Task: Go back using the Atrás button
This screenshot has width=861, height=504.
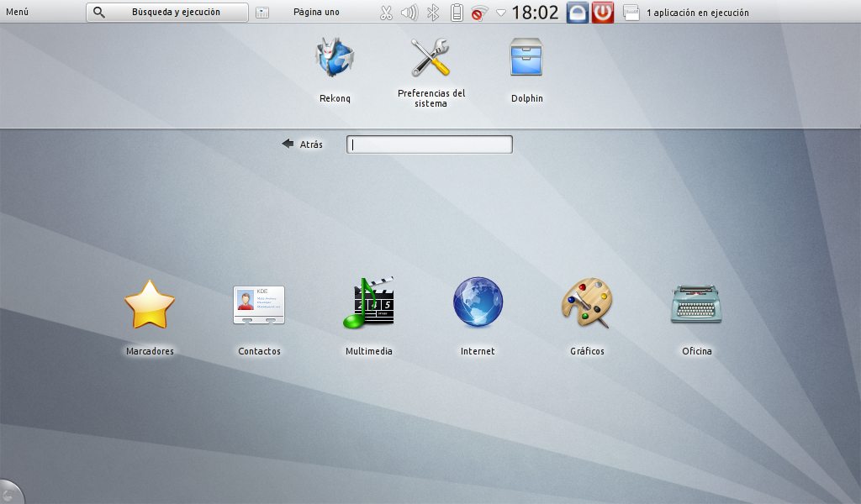Action: click(x=303, y=144)
